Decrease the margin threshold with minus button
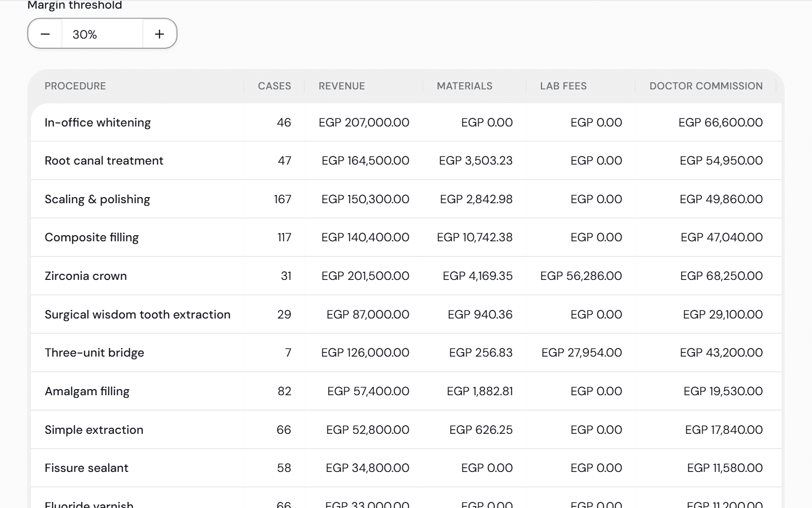Screen dimensions: 812x508 point(45,34)
